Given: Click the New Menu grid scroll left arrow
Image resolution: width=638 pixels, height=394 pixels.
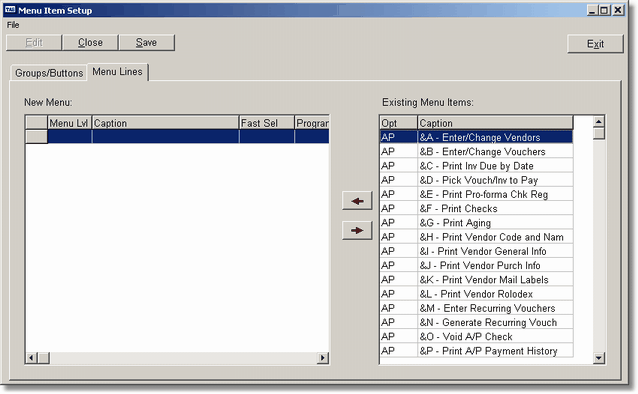Looking at the screenshot, I should tap(31, 358).
